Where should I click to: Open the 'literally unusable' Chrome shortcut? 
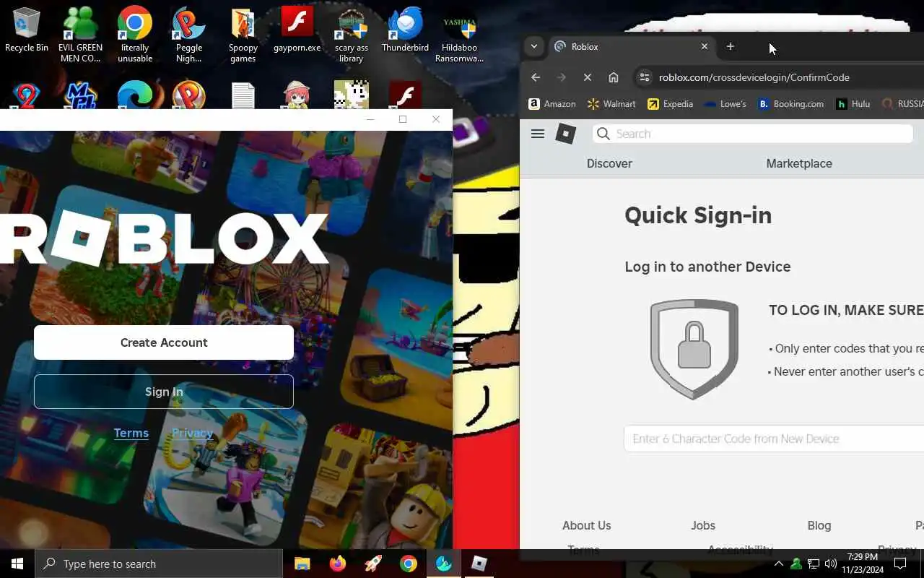[x=135, y=34]
